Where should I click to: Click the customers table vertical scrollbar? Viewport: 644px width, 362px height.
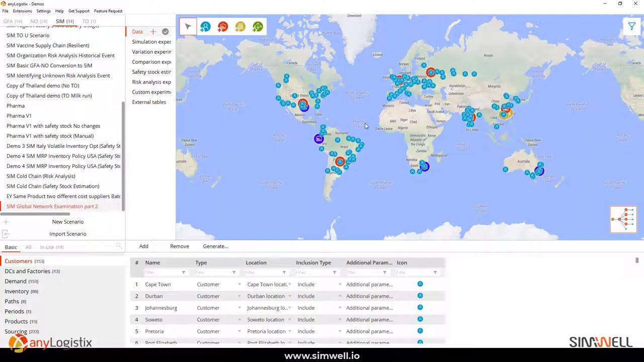[636, 260]
